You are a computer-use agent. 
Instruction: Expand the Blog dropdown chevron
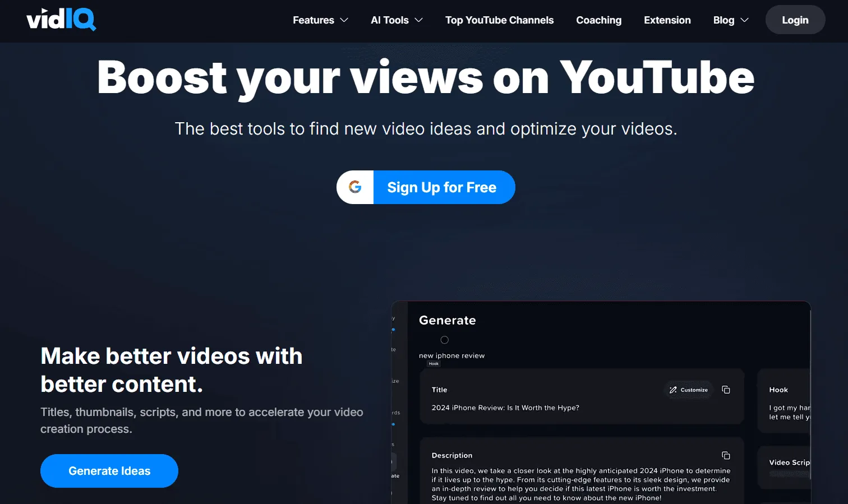click(x=745, y=20)
